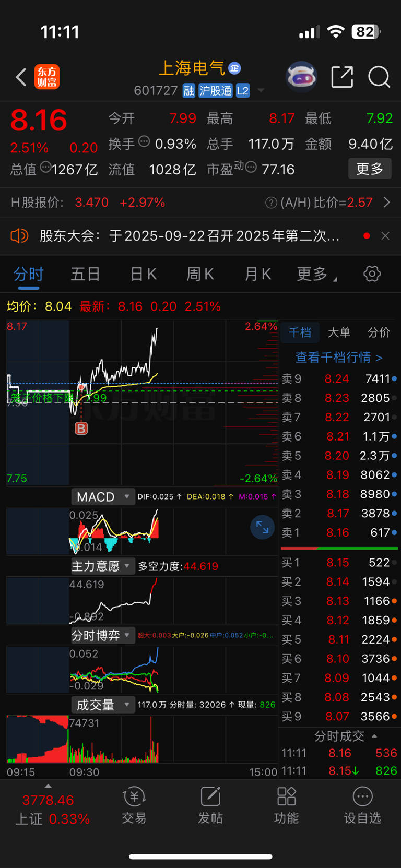Select the 买5 row at 8.11
The image size is (401, 868).
[339, 639]
